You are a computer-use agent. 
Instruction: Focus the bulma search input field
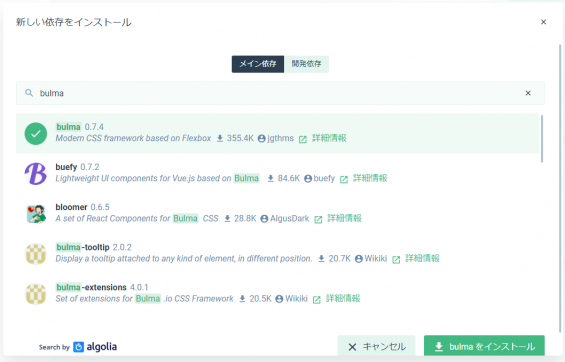pyautogui.click(x=280, y=93)
